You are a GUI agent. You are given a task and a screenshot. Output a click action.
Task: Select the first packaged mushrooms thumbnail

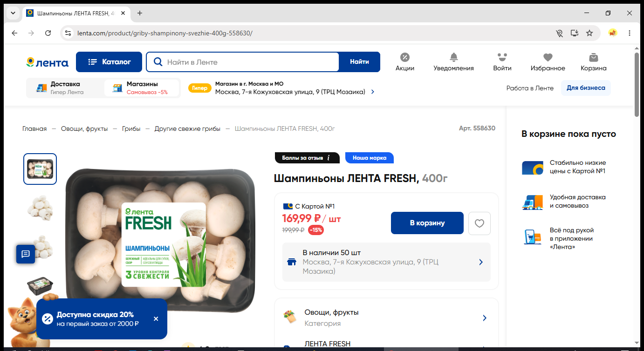(x=40, y=169)
